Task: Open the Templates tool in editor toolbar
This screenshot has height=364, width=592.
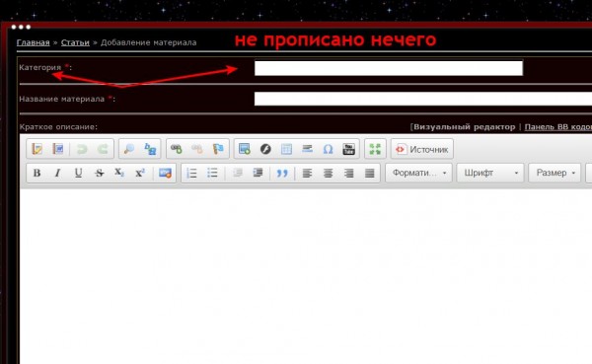Action: click(x=37, y=149)
